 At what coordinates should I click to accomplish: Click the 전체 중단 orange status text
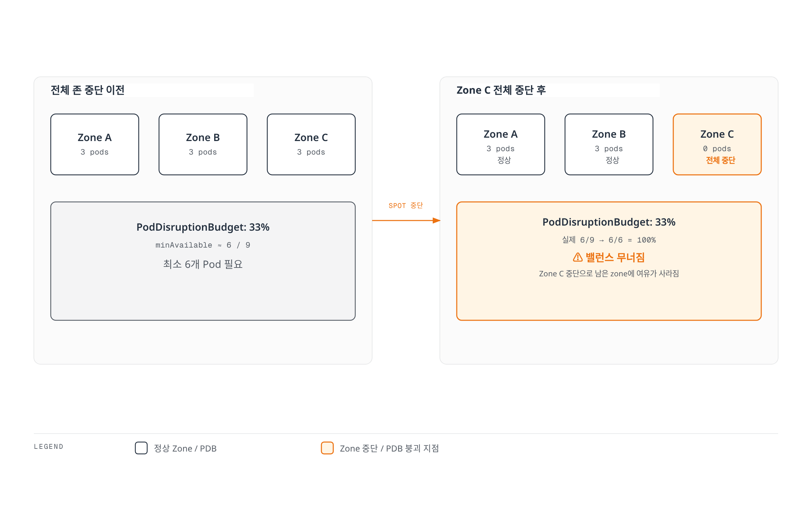pyautogui.click(x=721, y=160)
